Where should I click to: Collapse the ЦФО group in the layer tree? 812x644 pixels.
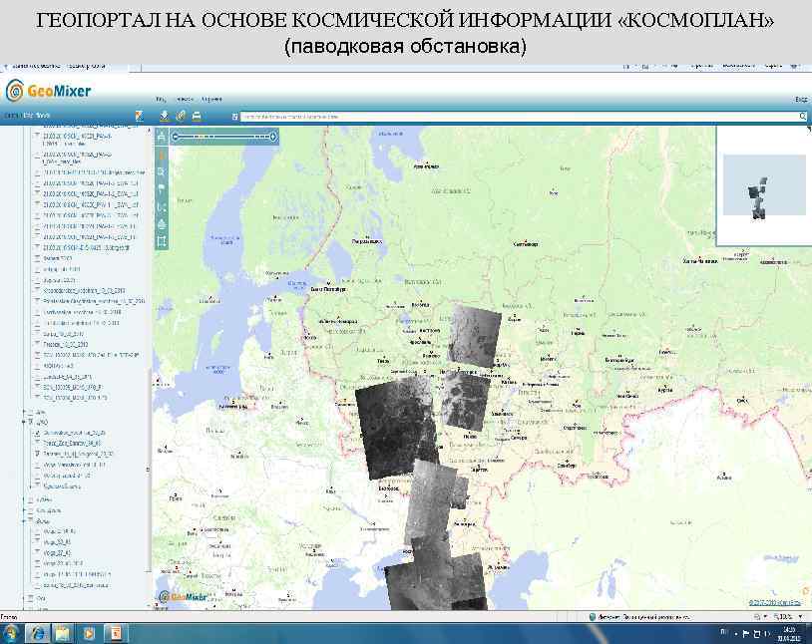coord(24,422)
